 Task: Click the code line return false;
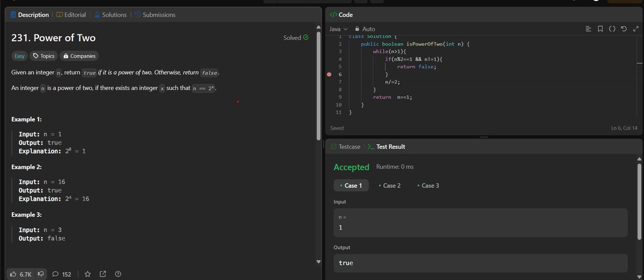[416, 67]
